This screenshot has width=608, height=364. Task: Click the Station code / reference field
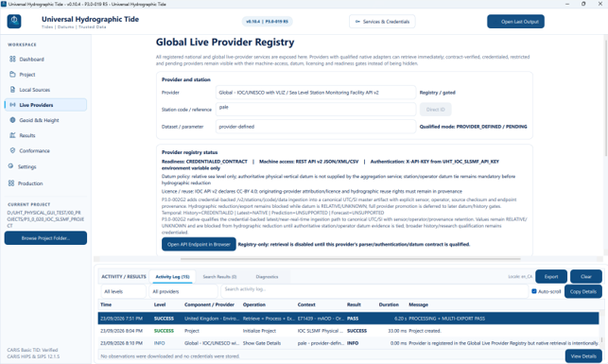(x=316, y=109)
